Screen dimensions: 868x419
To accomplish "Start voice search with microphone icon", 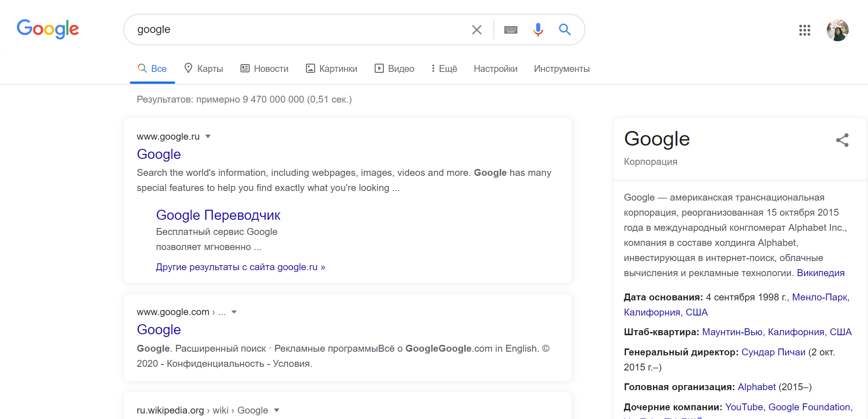I will tap(538, 30).
